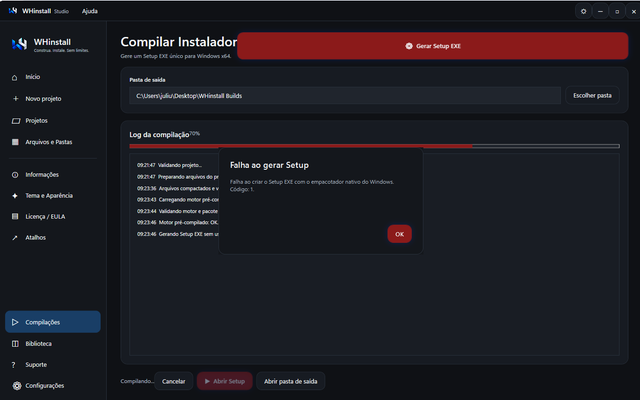Select the Informações section

coord(52,175)
